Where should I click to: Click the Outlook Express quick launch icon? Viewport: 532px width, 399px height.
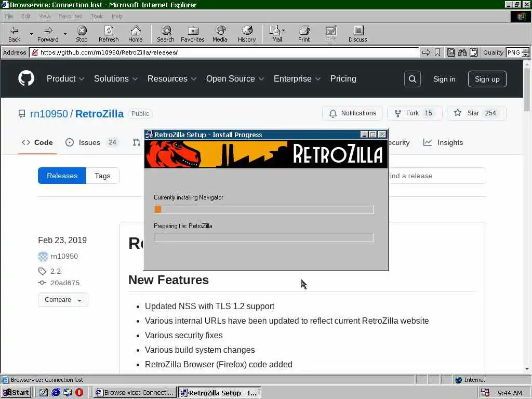pos(68,392)
